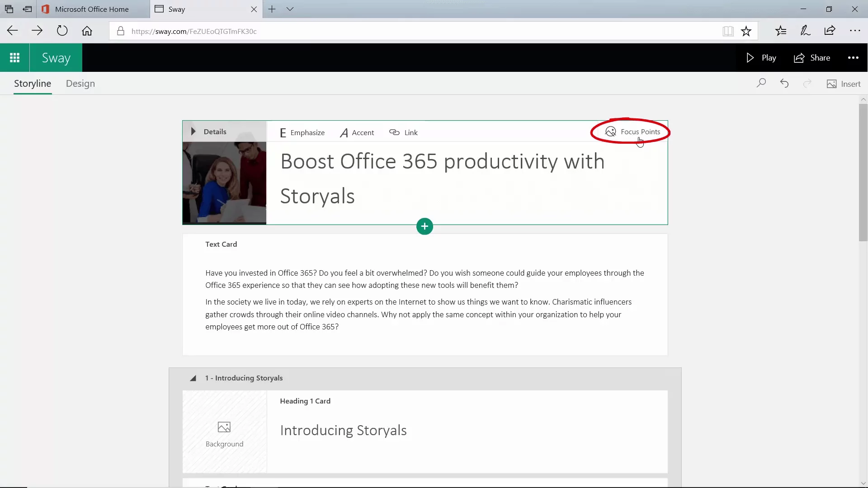Add web notes with the pen icon
868x488 pixels.
[x=805, y=31]
